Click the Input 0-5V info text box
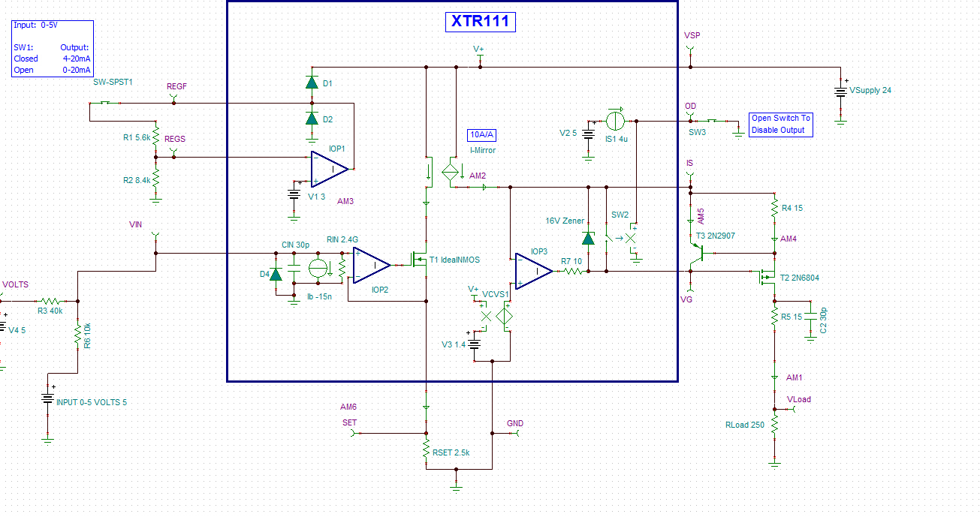The height and width of the screenshot is (517, 980). tap(52, 47)
